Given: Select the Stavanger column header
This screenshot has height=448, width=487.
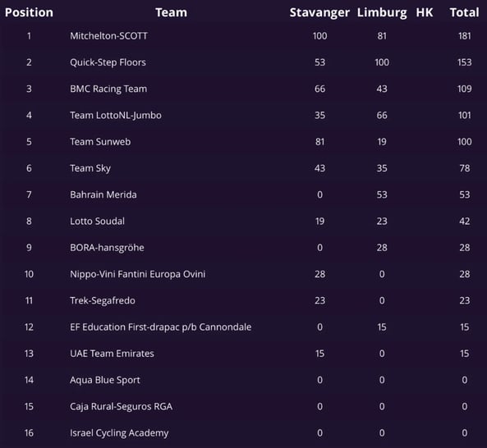Looking at the screenshot, I should tap(319, 13).
